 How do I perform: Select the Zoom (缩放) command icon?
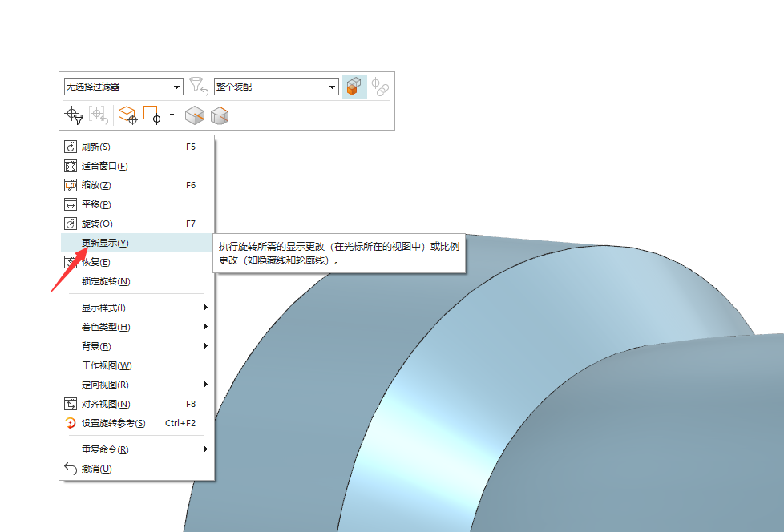click(70, 185)
